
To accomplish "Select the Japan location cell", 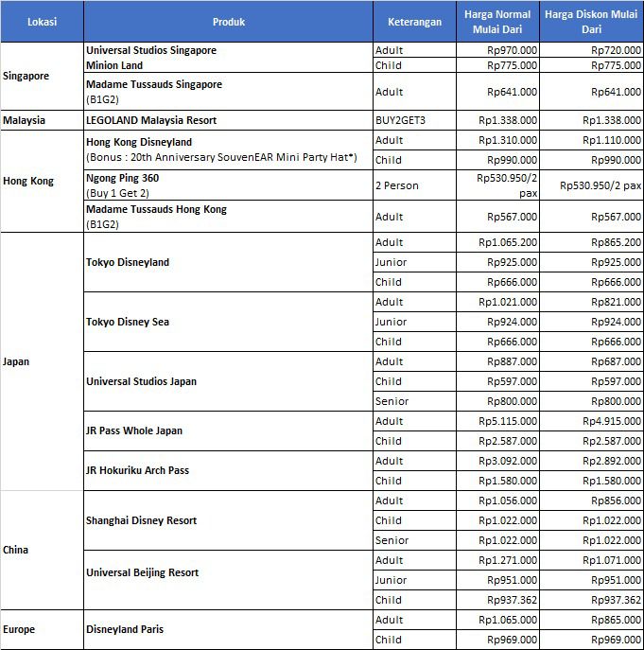I will coord(42,361).
